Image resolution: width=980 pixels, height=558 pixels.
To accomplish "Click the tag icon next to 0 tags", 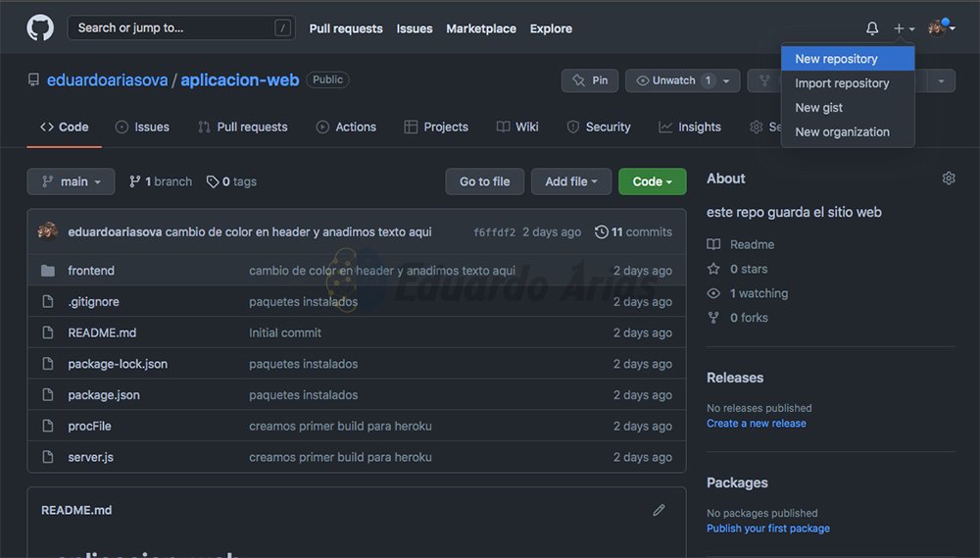I will coord(213,182).
